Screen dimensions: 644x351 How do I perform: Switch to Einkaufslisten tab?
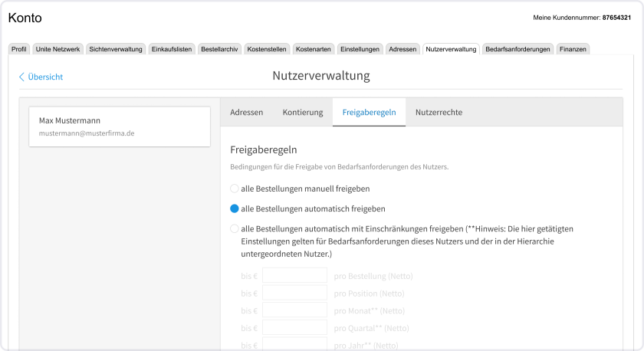pyautogui.click(x=172, y=49)
